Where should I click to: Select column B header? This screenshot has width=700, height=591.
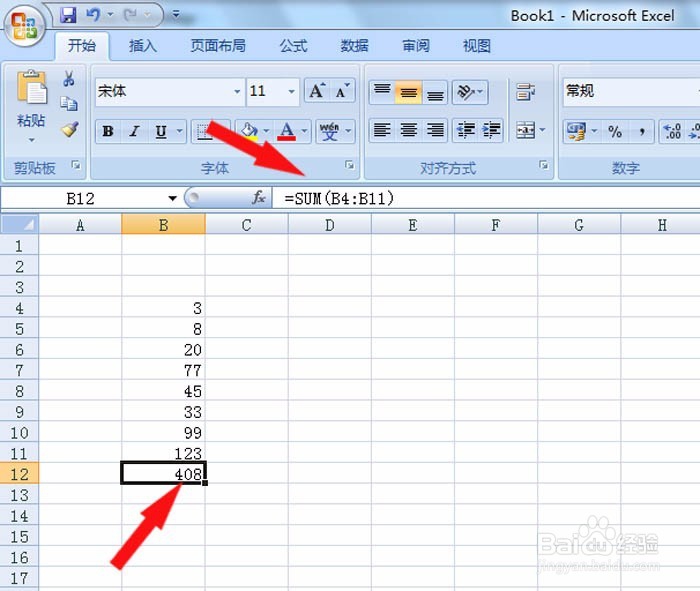pos(163,225)
